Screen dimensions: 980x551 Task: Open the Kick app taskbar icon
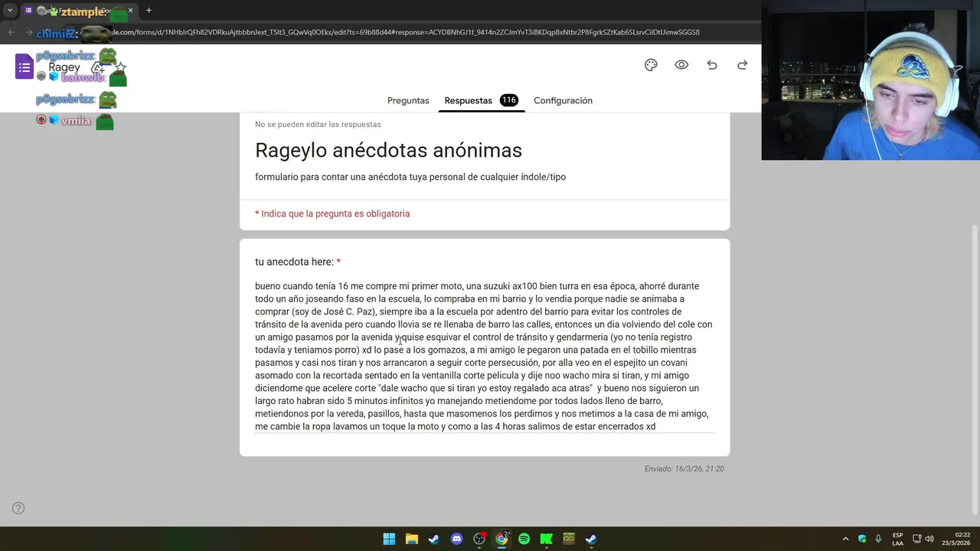547,539
